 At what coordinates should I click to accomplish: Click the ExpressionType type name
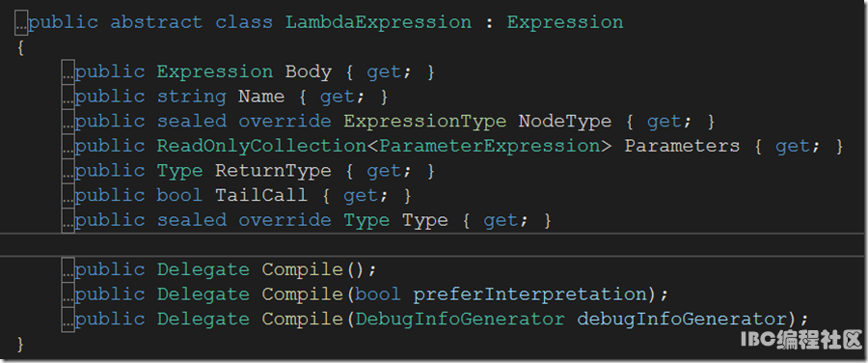(x=424, y=122)
